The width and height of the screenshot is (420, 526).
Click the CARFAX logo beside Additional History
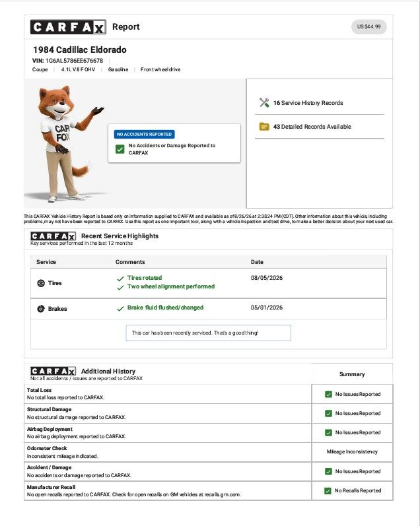pos(53,372)
